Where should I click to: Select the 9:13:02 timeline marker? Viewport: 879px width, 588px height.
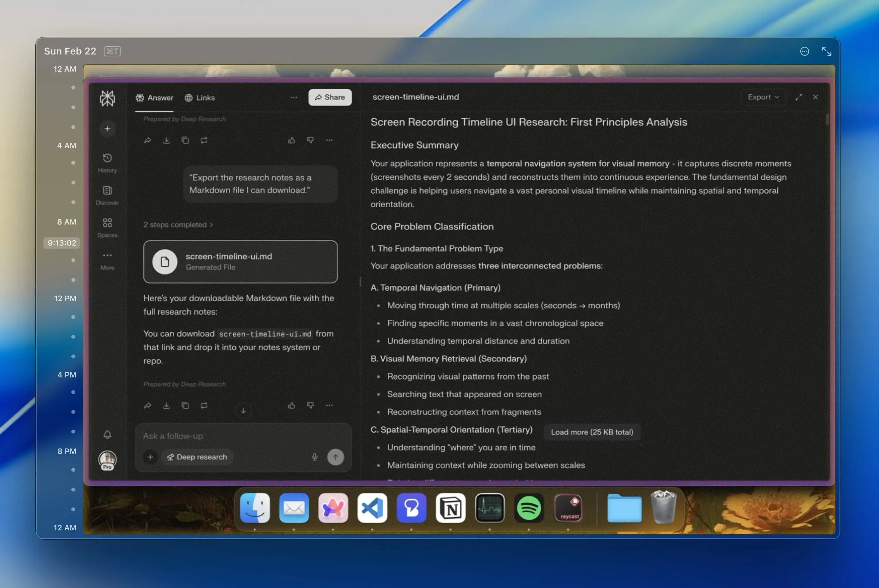pos(61,243)
